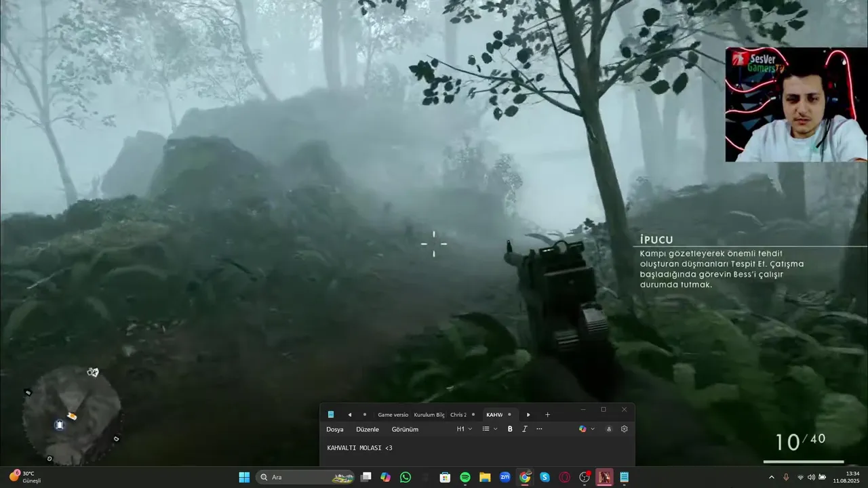Screen dimensions: 868x488
Task: Click the Notepad app icon in title bar
Action: 331,415
